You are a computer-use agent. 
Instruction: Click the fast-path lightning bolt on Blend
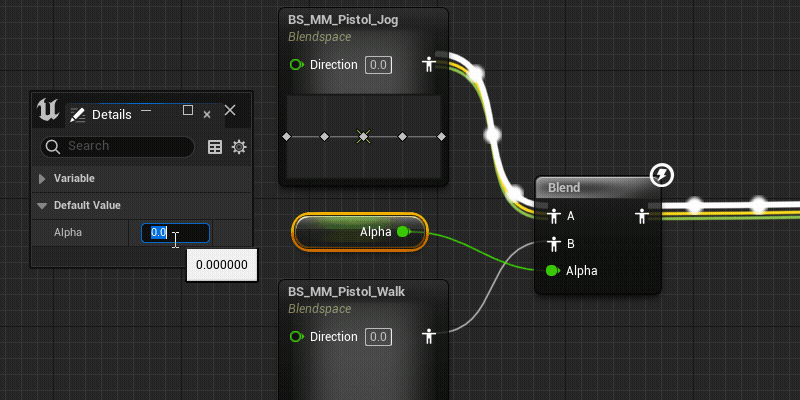coord(662,176)
